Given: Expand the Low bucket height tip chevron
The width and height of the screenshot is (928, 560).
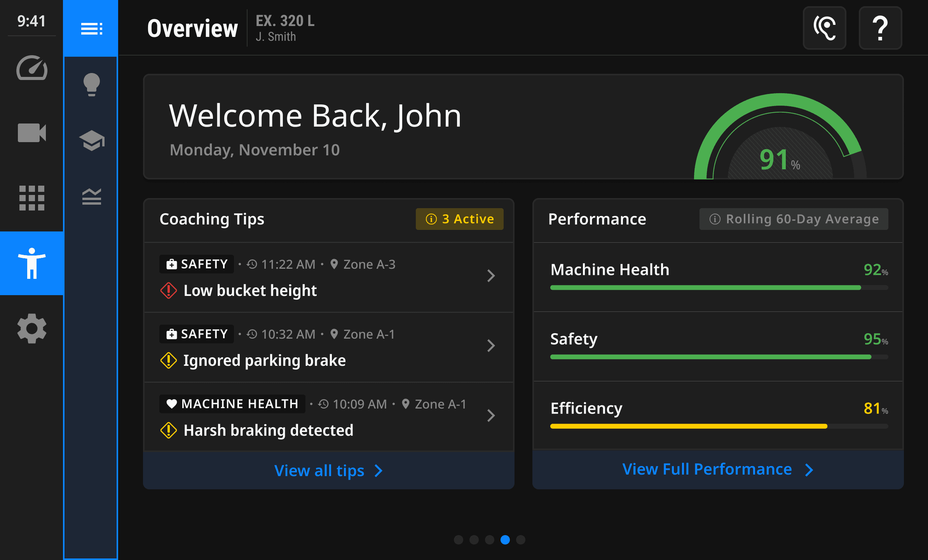Looking at the screenshot, I should (491, 276).
